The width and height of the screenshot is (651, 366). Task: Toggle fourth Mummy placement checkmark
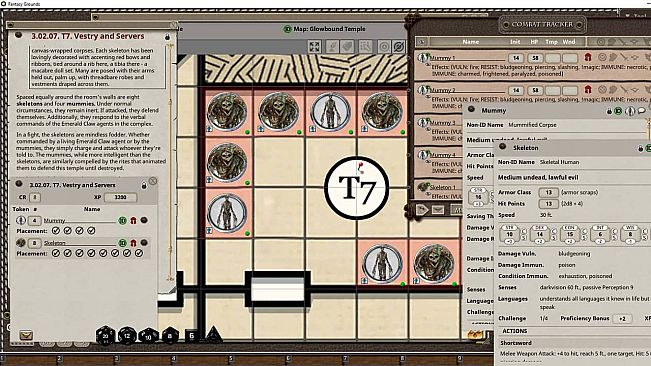point(91,231)
